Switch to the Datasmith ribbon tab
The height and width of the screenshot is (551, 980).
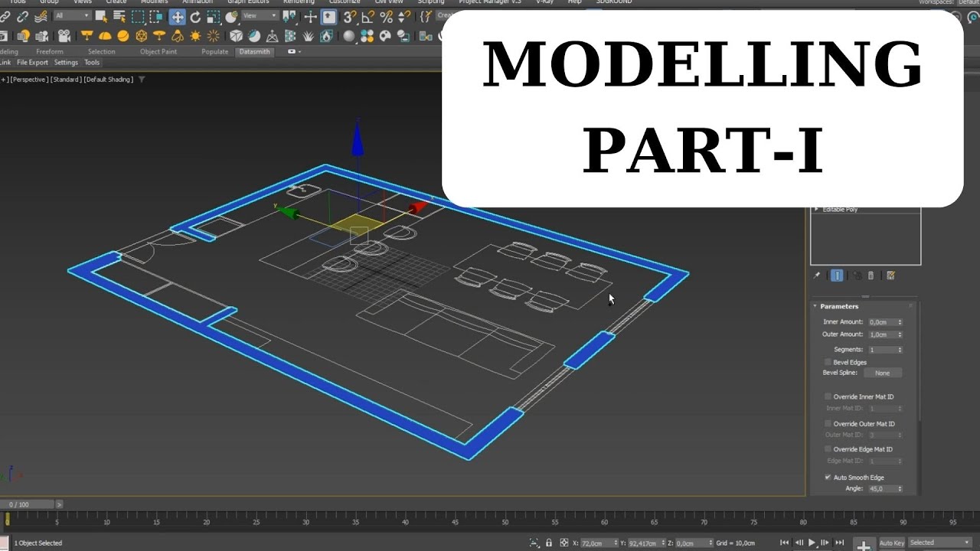point(254,51)
